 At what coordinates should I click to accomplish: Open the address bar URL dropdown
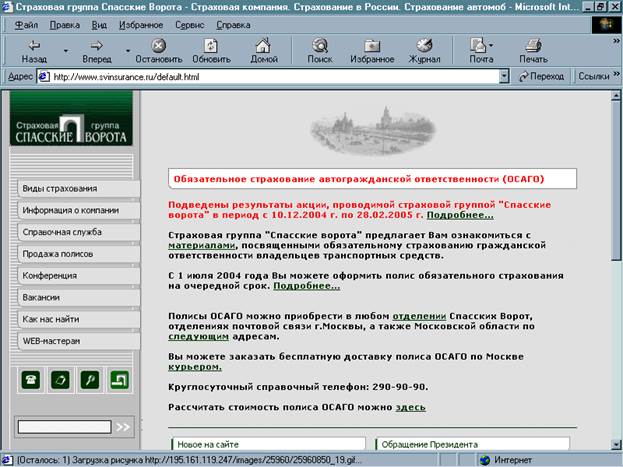pyautogui.click(x=503, y=76)
